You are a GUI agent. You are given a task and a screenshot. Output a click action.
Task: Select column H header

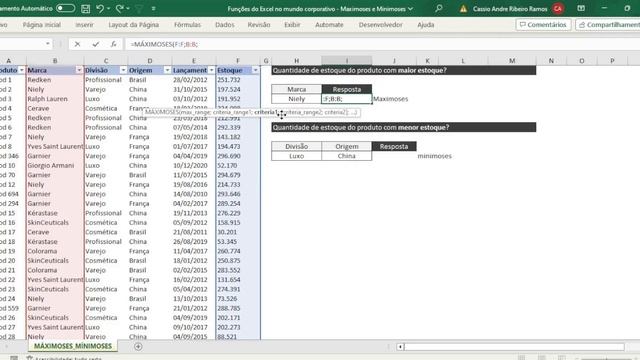pyautogui.click(x=297, y=61)
